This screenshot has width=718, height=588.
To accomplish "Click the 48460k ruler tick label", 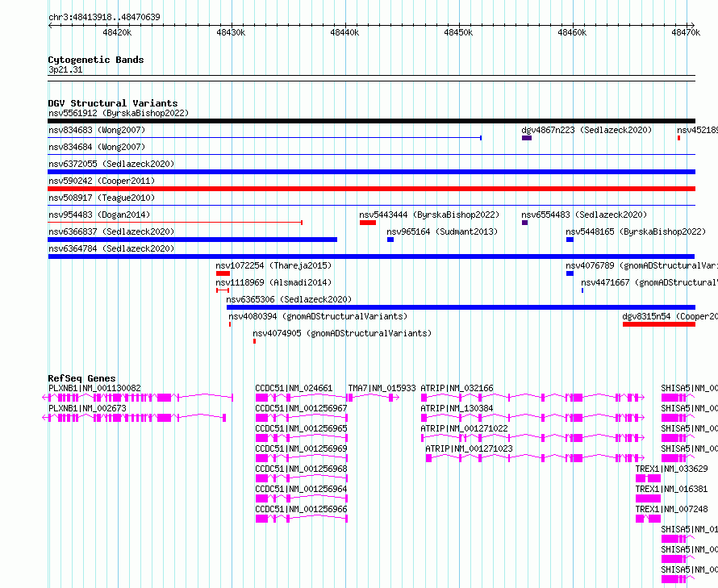I will point(572,32).
